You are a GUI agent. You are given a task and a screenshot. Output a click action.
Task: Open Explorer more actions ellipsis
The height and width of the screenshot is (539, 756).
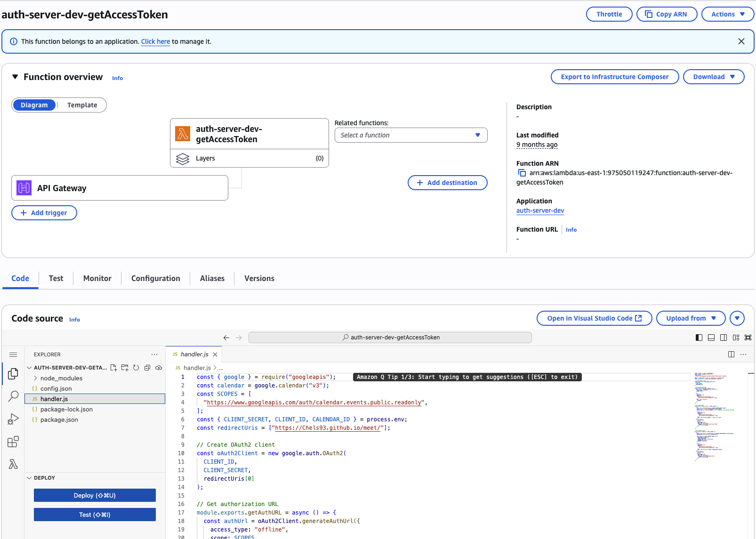tap(154, 354)
